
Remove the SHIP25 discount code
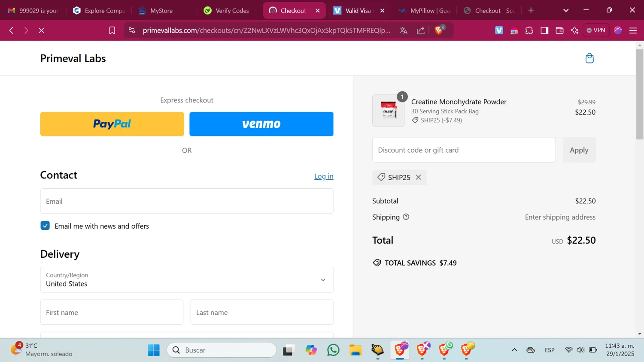click(418, 177)
